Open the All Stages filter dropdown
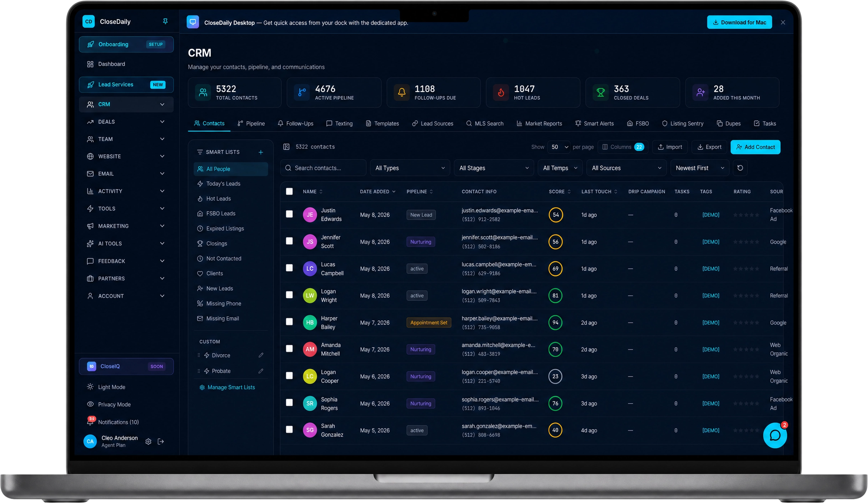The image size is (868, 503). click(494, 168)
